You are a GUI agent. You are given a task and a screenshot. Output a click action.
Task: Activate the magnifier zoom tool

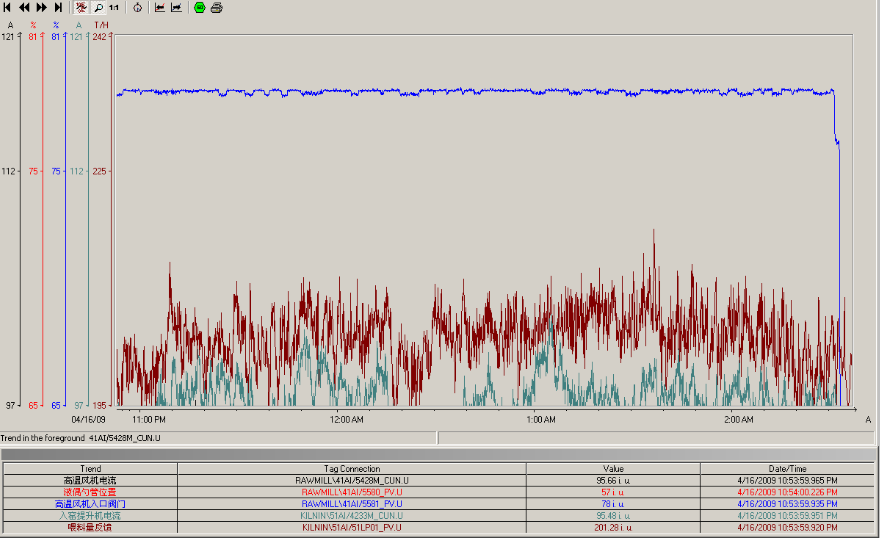(x=98, y=7)
